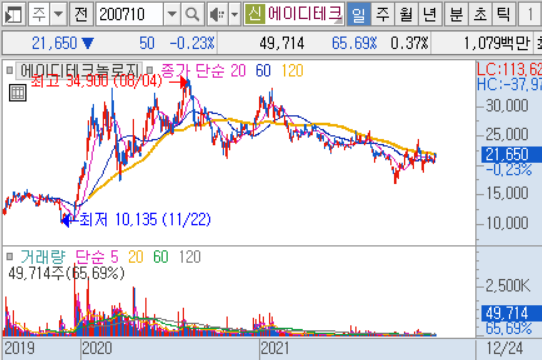The image size is (542, 360).
Task: Click the magnifier search icon
Action: pos(192,14)
